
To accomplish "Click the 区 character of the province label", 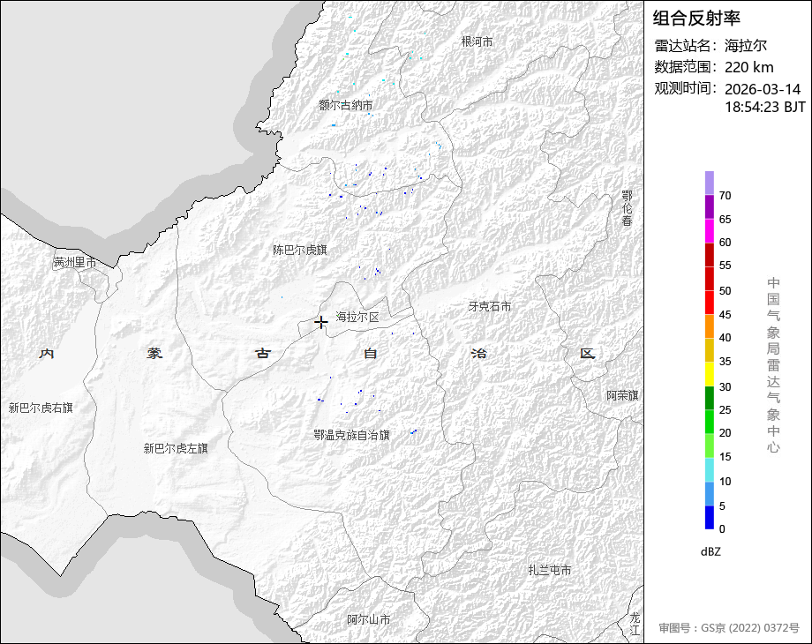I will tap(587, 353).
